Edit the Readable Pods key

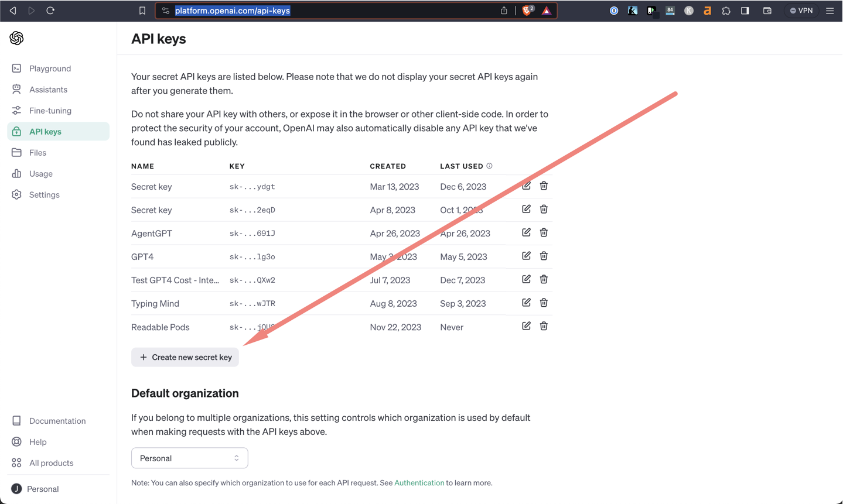point(526,326)
